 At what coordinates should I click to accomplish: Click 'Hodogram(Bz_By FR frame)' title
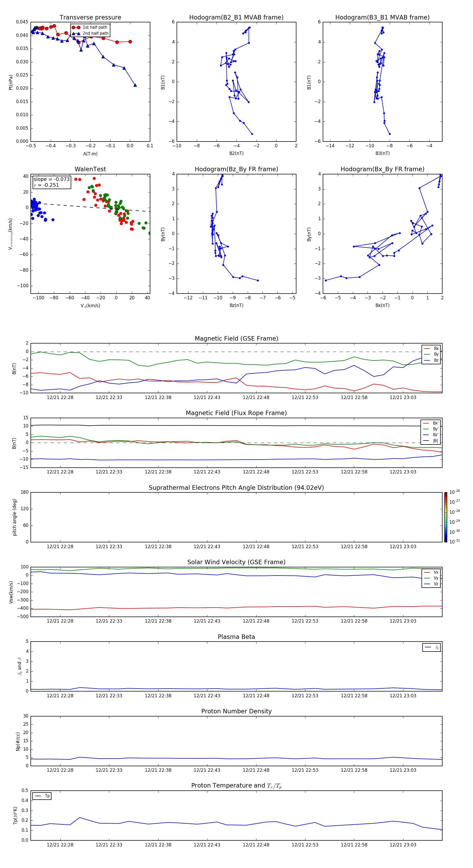pos(236,169)
